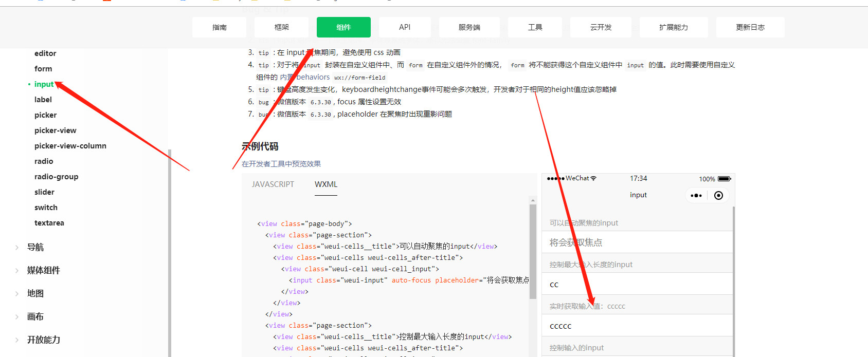Select textarea in the sidebar list
The width and height of the screenshot is (868, 357).
(49, 223)
